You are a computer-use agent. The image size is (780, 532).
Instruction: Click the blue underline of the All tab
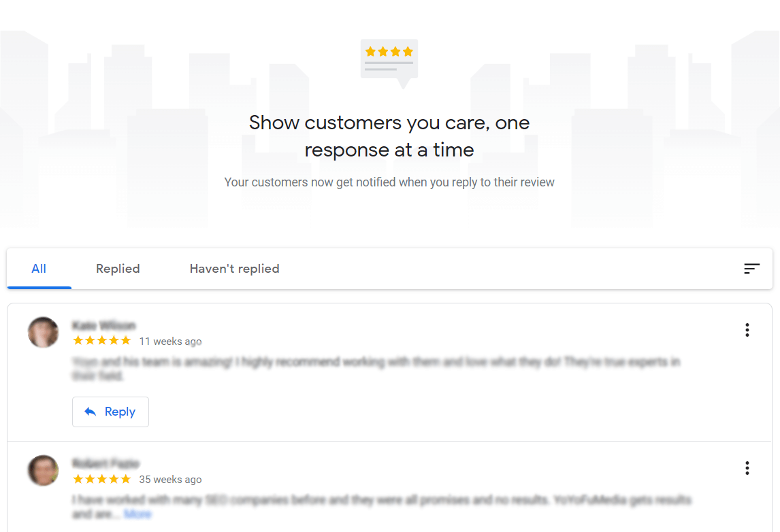39,286
